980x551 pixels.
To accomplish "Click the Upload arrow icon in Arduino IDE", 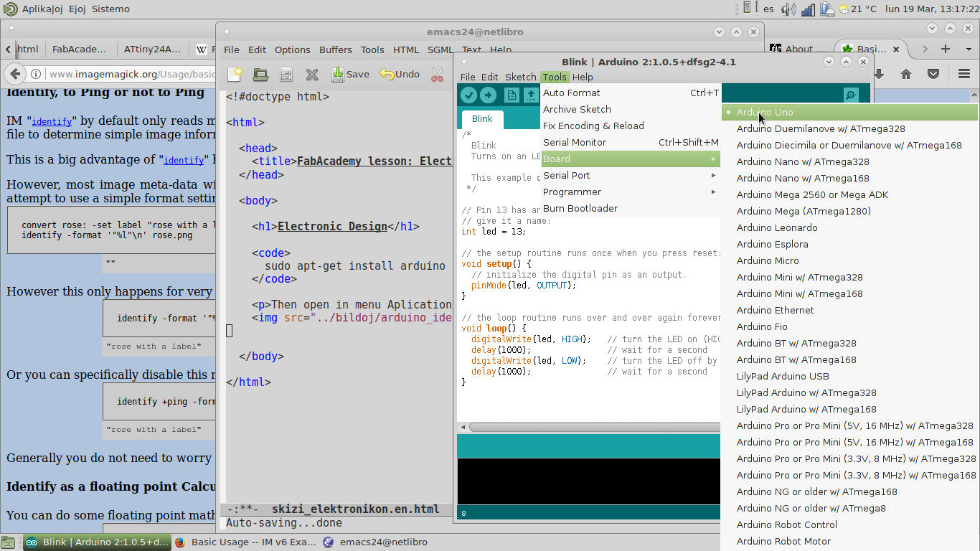I will tap(489, 95).
